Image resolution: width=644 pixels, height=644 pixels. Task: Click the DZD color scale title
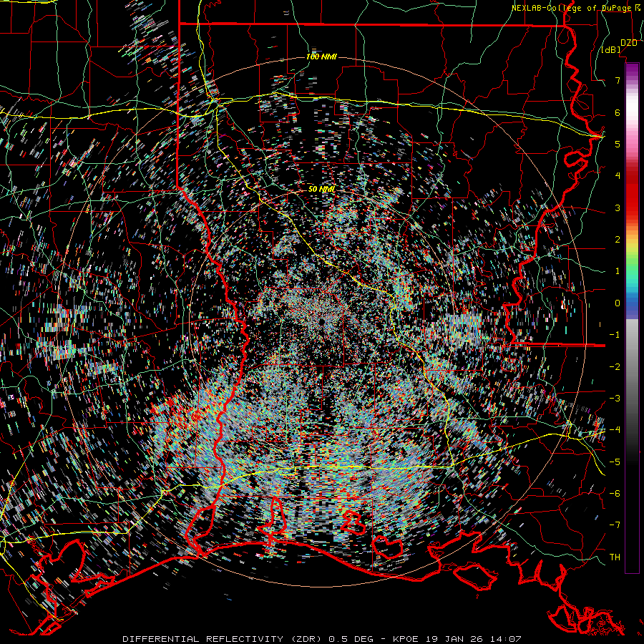pyautogui.click(x=628, y=43)
